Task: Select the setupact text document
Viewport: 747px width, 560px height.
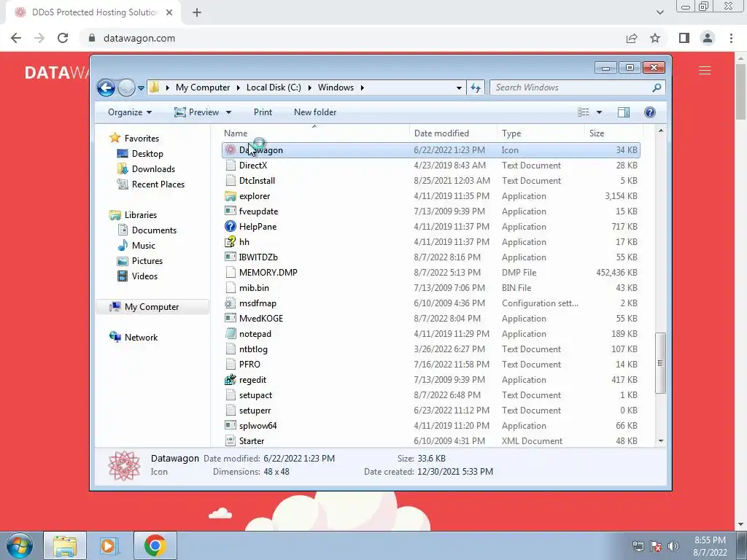Action: pos(430,395)
